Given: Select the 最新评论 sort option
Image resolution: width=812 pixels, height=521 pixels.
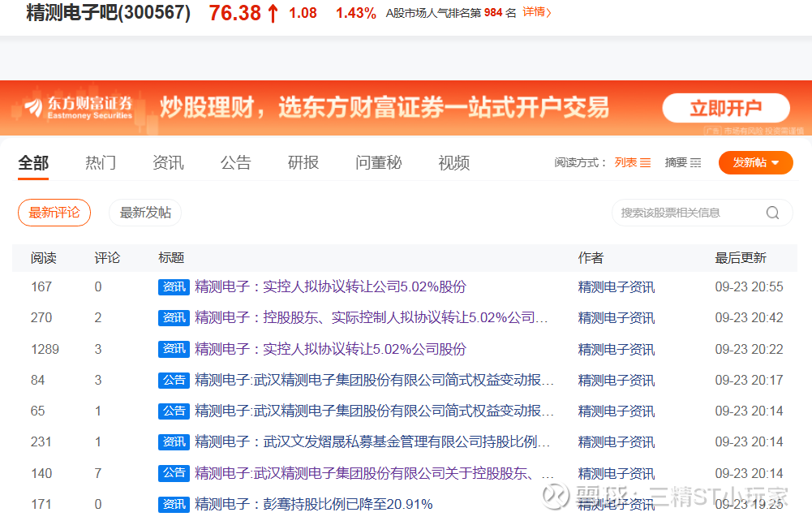Looking at the screenshot, I should pyautogui.click(x=54, y=213).
